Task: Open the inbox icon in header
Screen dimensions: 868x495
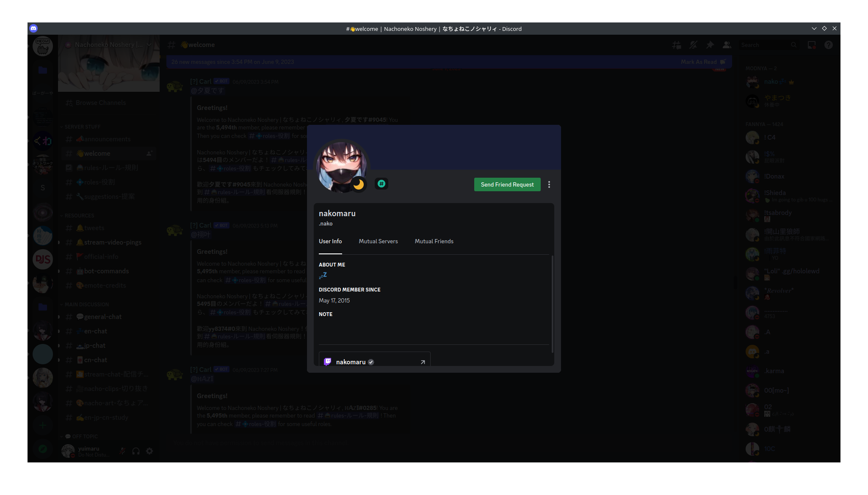Action: pyautogui.click(x=812, y=45)
